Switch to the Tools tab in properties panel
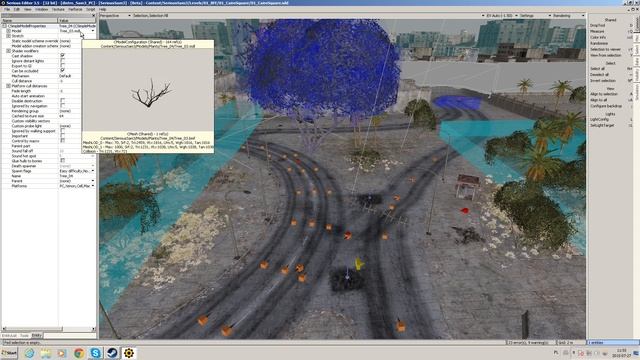This screenshot has height=360, width=640. (24, 336)
